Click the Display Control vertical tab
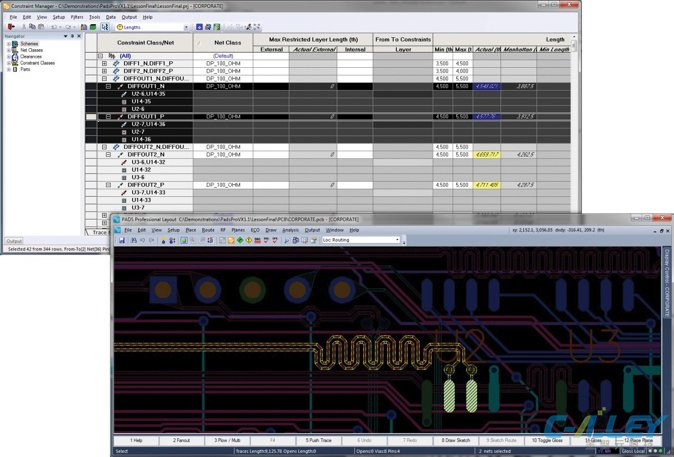674x457 pixels. 667,282
